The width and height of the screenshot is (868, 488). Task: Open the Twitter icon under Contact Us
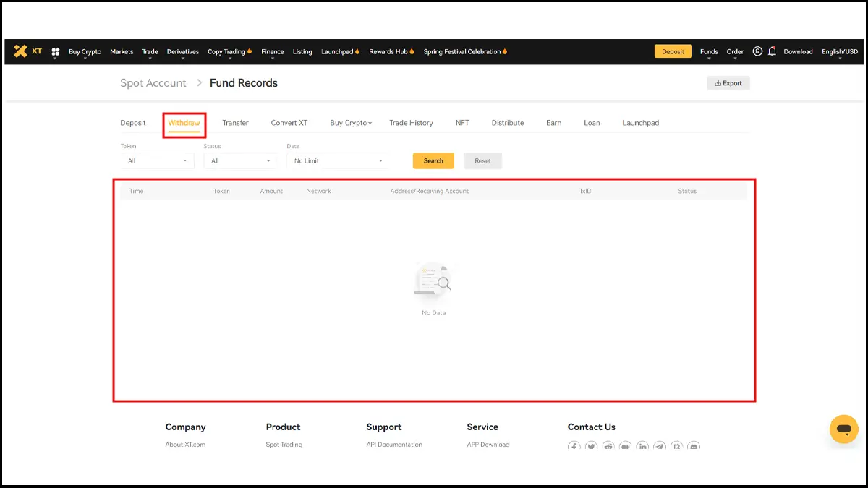point(592,447)
